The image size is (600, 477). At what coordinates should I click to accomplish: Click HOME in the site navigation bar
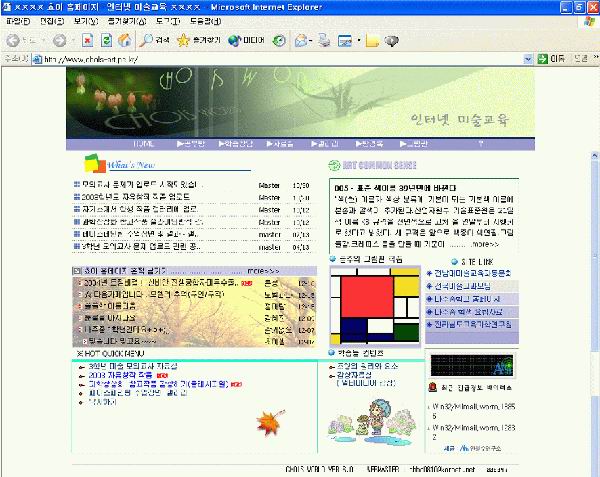tap(143, 144)
